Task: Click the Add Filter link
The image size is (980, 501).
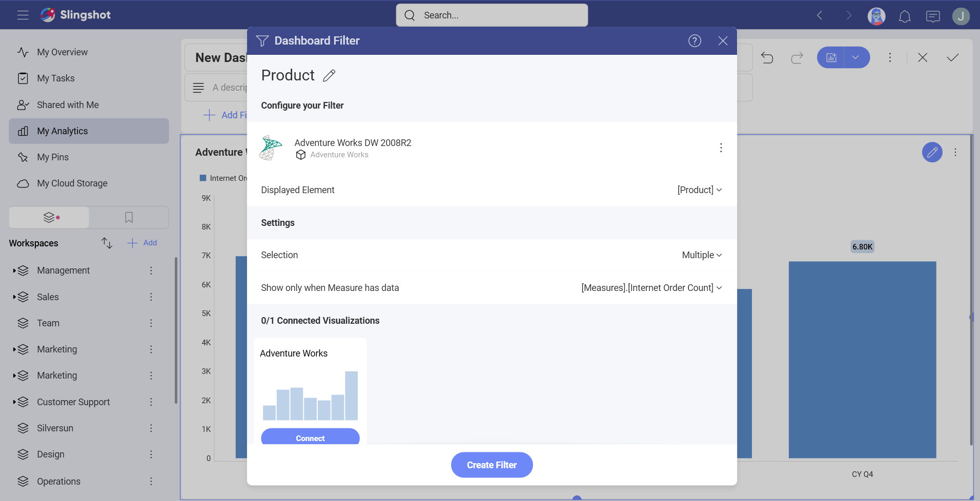Action: pos(226,115)
